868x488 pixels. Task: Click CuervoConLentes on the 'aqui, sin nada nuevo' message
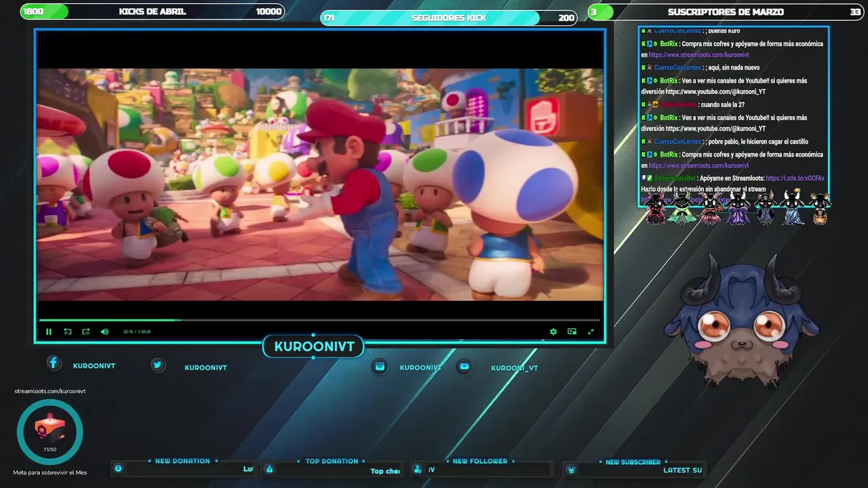click(677, 68)
